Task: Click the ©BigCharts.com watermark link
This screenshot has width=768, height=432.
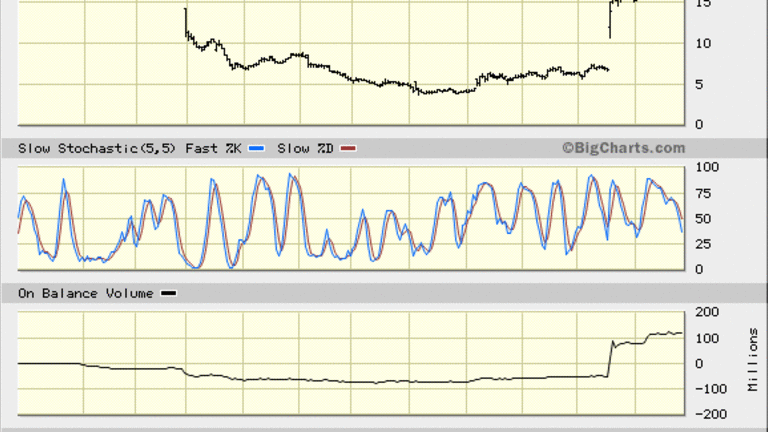Action: 623,148
